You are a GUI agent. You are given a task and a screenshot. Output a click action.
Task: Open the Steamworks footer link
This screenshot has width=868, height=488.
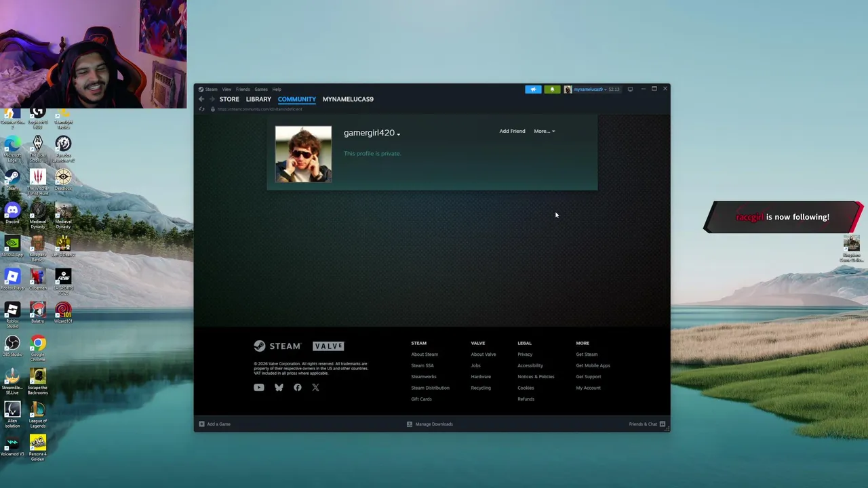point(424,377)
